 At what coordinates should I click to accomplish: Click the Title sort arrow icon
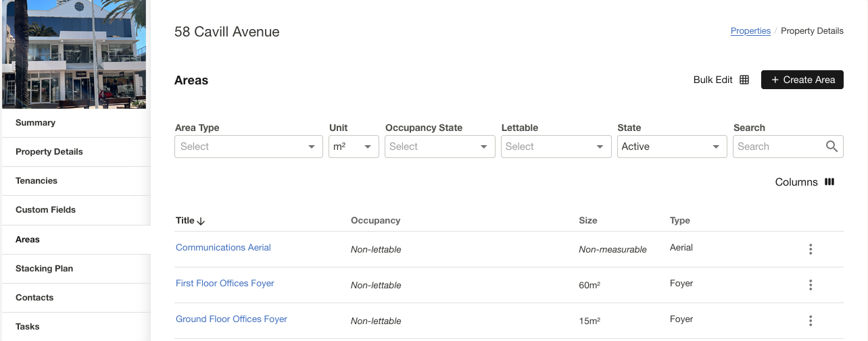tap(201, 221)
